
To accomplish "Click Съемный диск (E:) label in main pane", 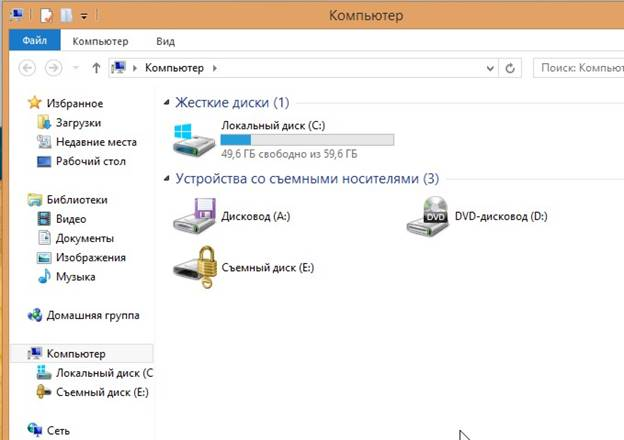I will click(267, 268).
